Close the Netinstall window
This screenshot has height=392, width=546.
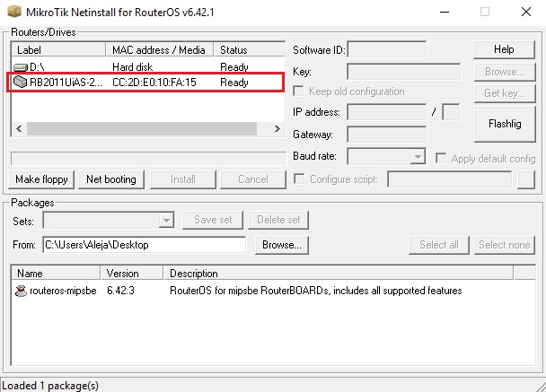click(526, 12)
